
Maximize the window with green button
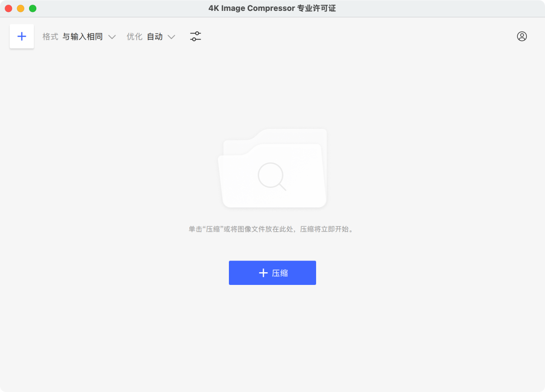[x=33, y=9]
